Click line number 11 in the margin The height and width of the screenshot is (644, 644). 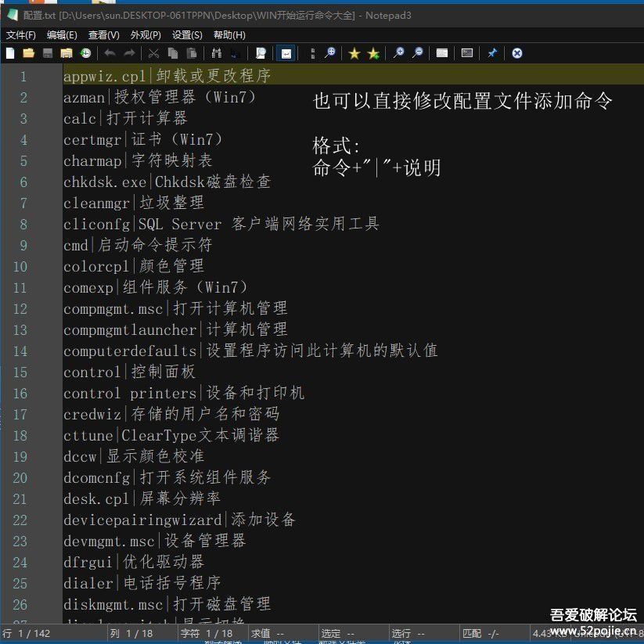(x=20, y=287)
